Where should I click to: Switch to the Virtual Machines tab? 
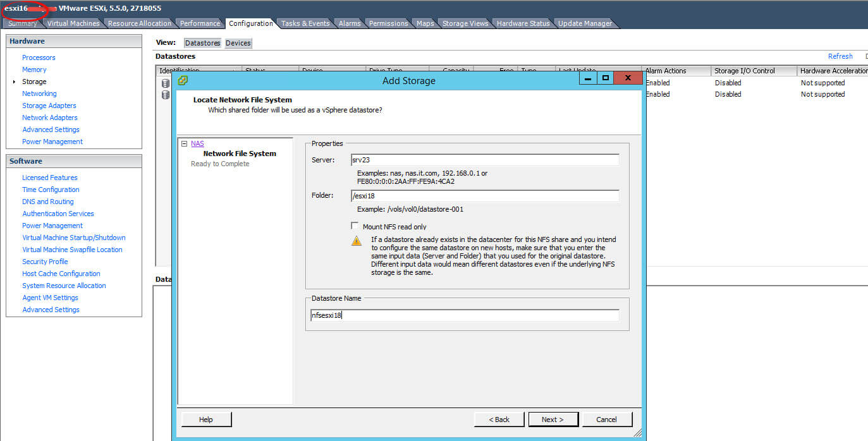pyautogui.click(x=73, y=23)
